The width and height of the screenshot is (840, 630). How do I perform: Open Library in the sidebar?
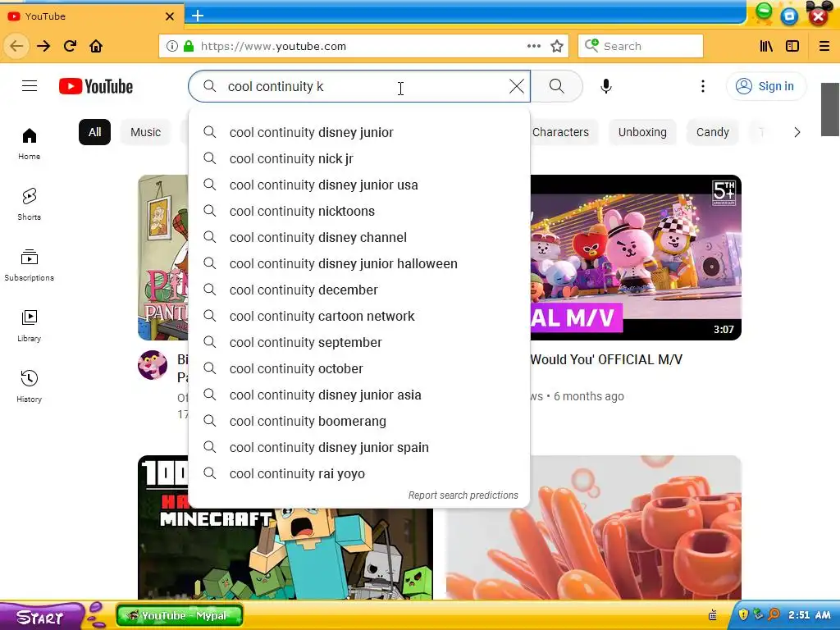coord(29,325)
